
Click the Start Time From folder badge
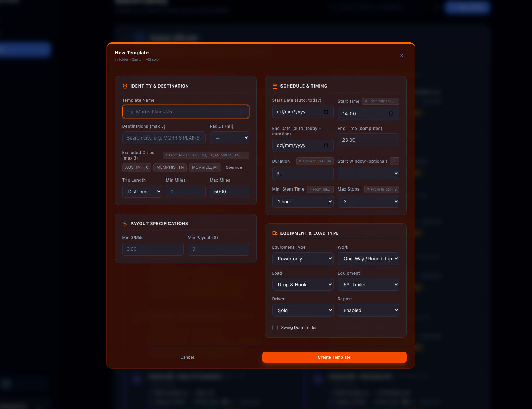[x=381, y=101]
